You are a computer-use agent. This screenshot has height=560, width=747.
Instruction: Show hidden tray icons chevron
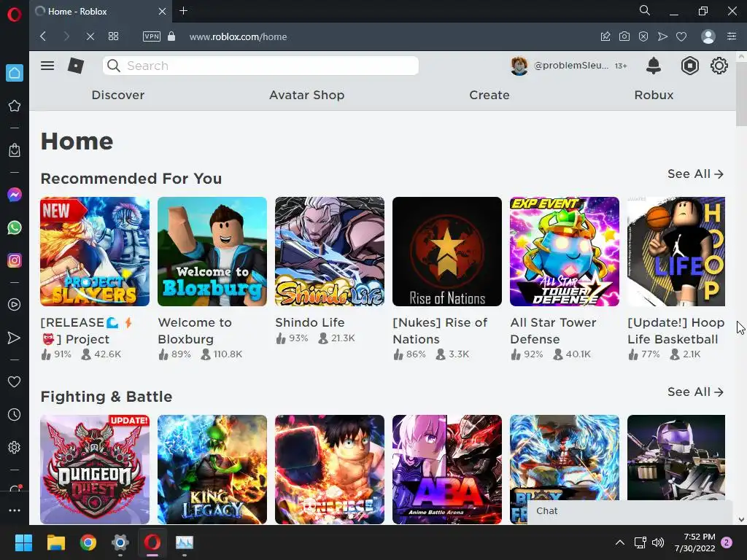point(620,542)
